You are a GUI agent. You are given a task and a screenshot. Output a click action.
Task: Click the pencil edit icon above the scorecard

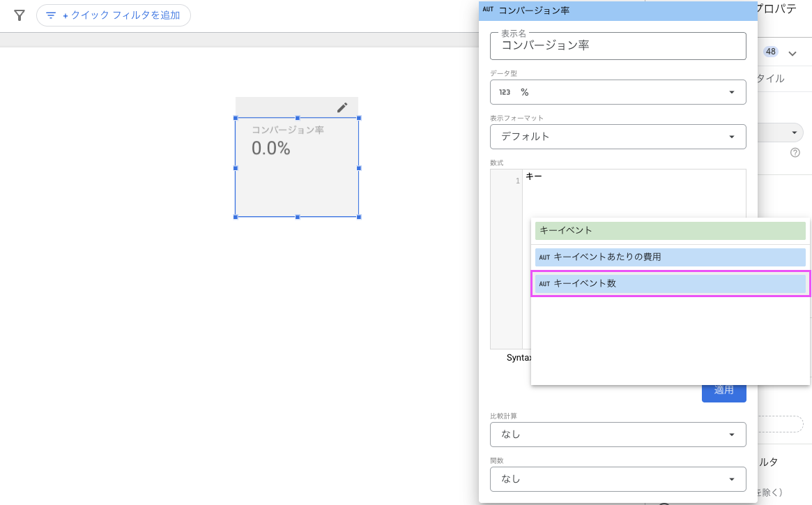[342, 107]
